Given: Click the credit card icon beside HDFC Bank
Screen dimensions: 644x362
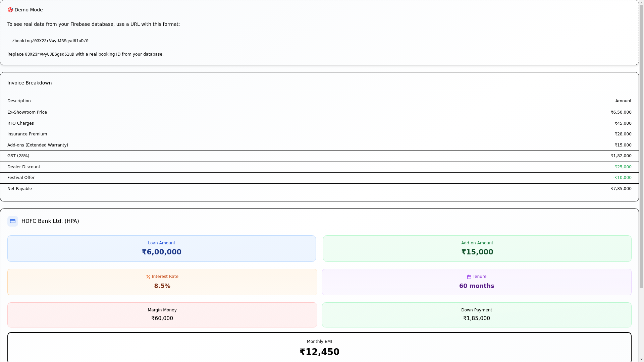Looking at the screenshot, I should [13, 221].
